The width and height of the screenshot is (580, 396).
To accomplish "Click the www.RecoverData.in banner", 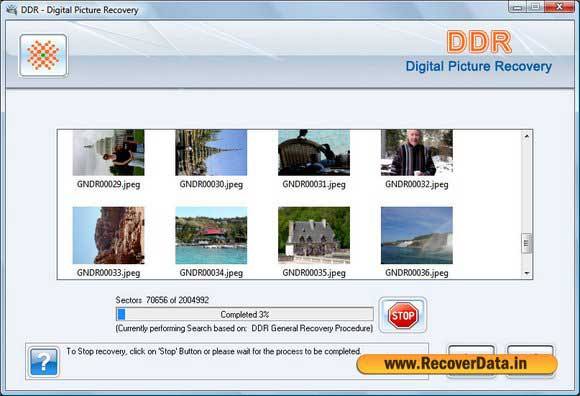I will (x=457, y=364).
